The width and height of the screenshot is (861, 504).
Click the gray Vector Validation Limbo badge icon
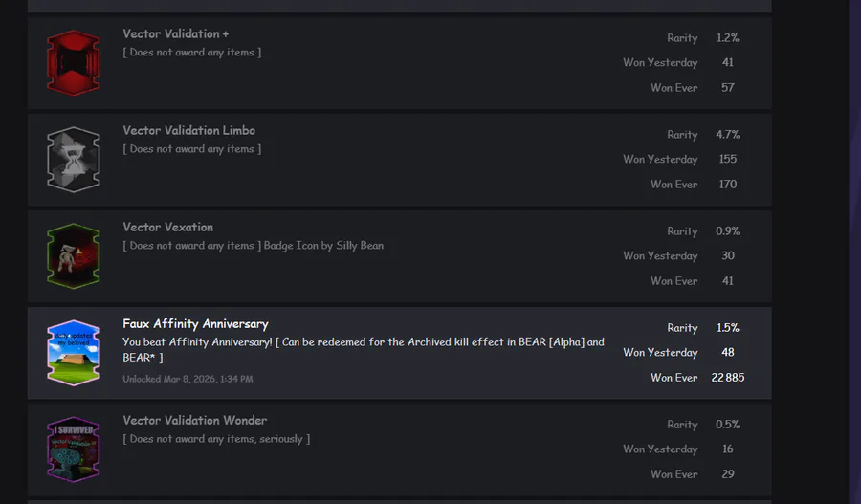coord(74,160)
